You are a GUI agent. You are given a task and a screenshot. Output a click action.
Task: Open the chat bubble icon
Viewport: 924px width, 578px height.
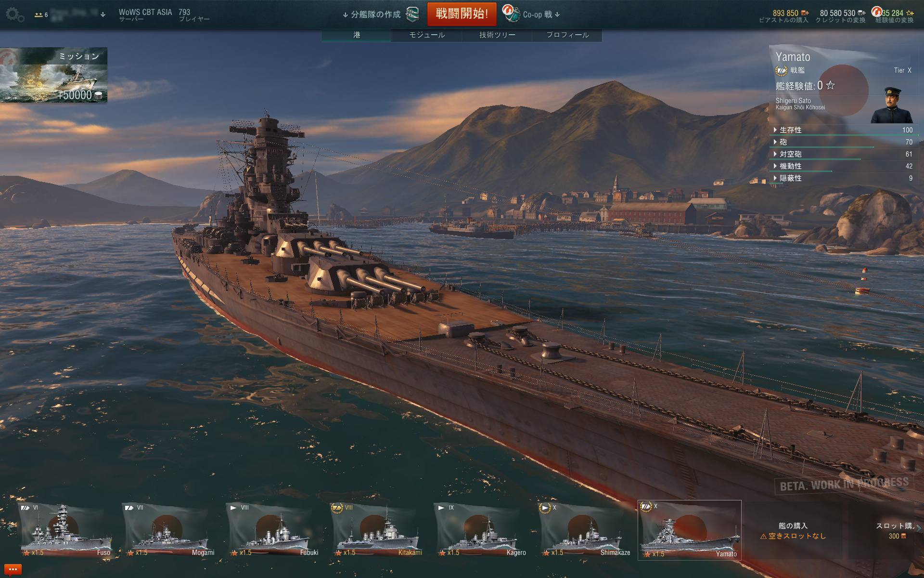[x=13, y=569]
